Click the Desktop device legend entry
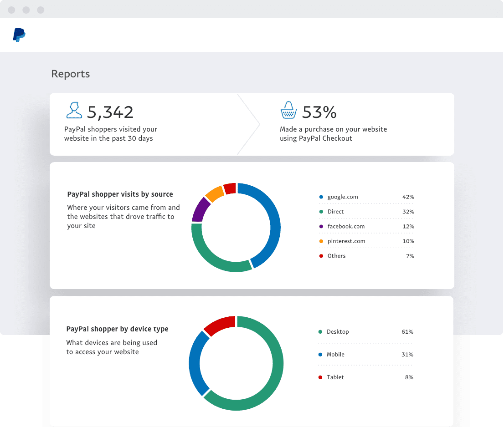This screenshot has height=427, width=504. tap(337, 332)
